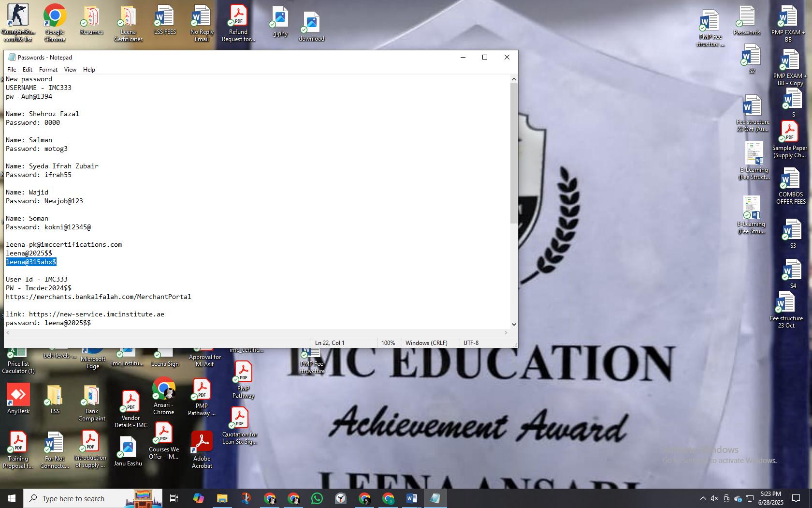Select the S2 Word document icon

pyautogui.click(x=752, y=59)
